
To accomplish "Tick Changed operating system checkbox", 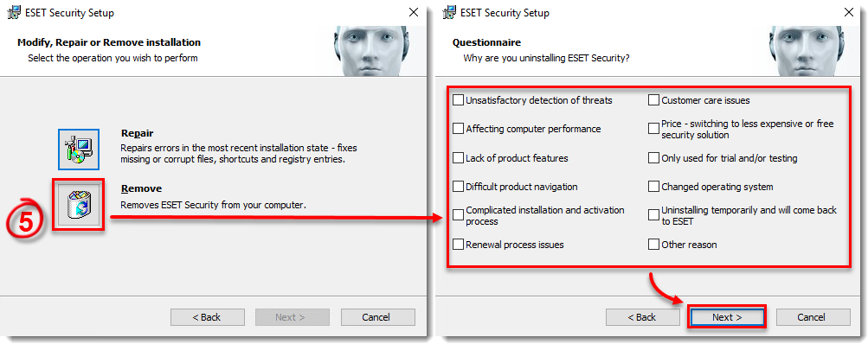I will [653, 187].
